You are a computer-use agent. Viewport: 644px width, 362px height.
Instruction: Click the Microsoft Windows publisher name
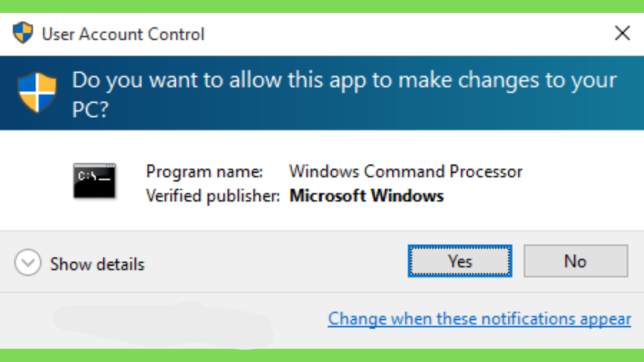367,196
